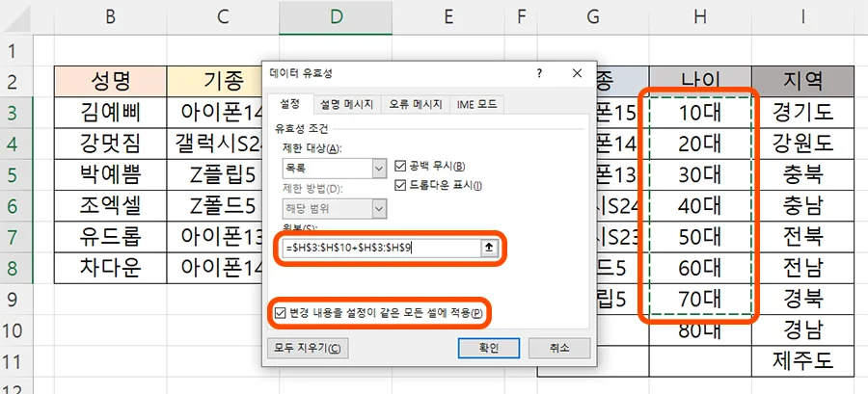Image resolution: width=868 pixels, height=394 pixels.
Task: Click cell containing 강원도
Action: (x=802, y=144)
